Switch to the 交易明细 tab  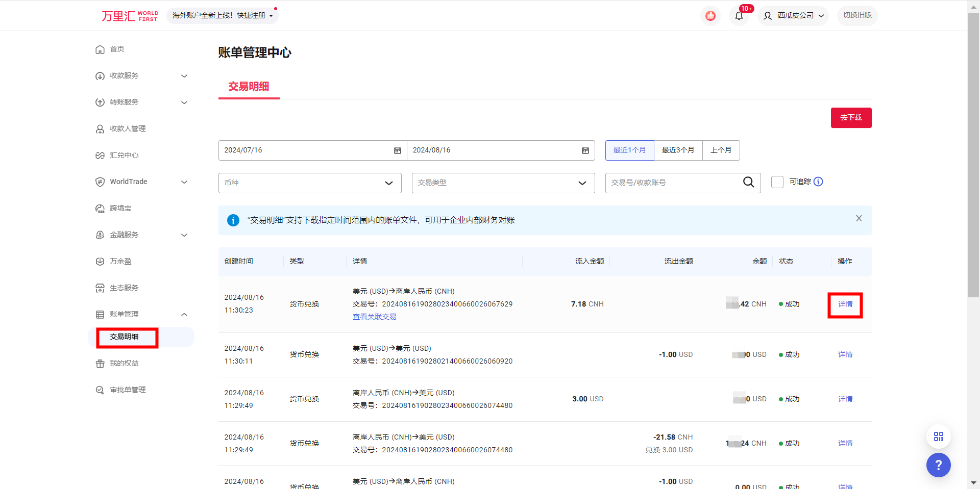pos(249,87)
